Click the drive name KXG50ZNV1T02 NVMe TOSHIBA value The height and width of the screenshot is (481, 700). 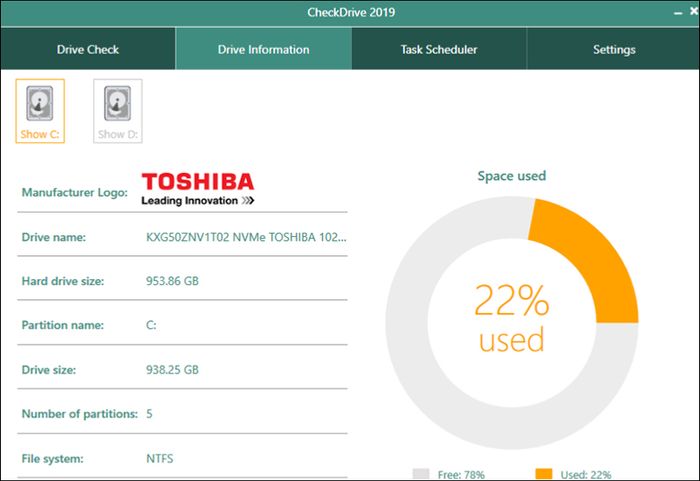tap(246, 237)
